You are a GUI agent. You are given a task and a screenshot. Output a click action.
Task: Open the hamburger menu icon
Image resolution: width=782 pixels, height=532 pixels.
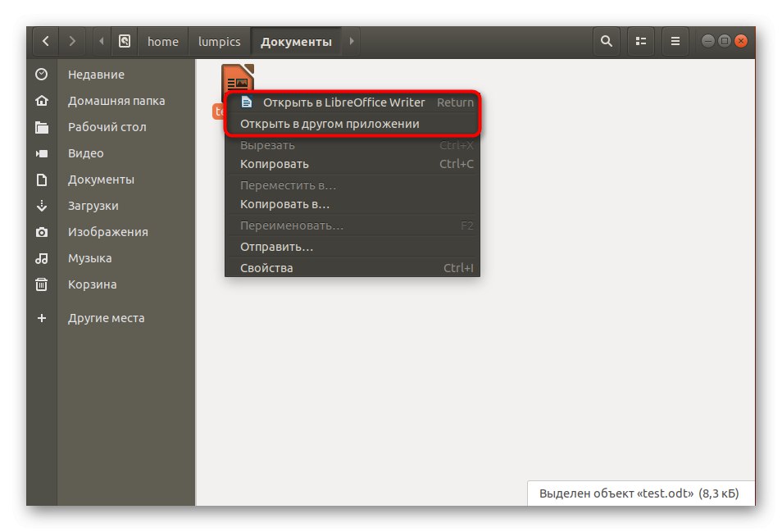pos(675,41)
